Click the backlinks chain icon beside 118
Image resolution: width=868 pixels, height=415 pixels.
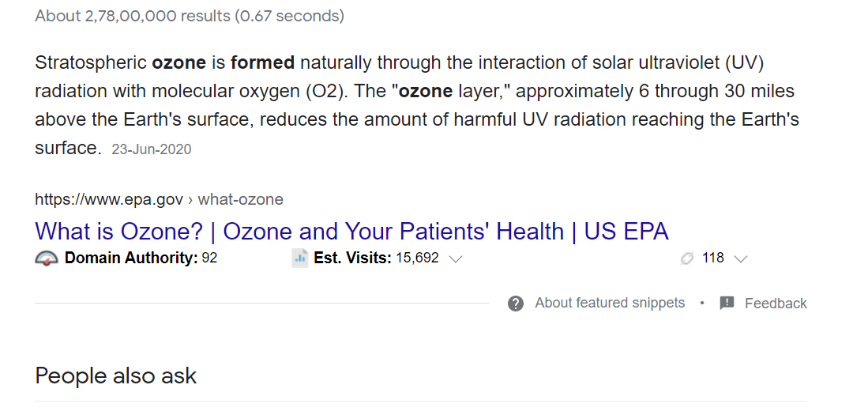pos(686,258)
